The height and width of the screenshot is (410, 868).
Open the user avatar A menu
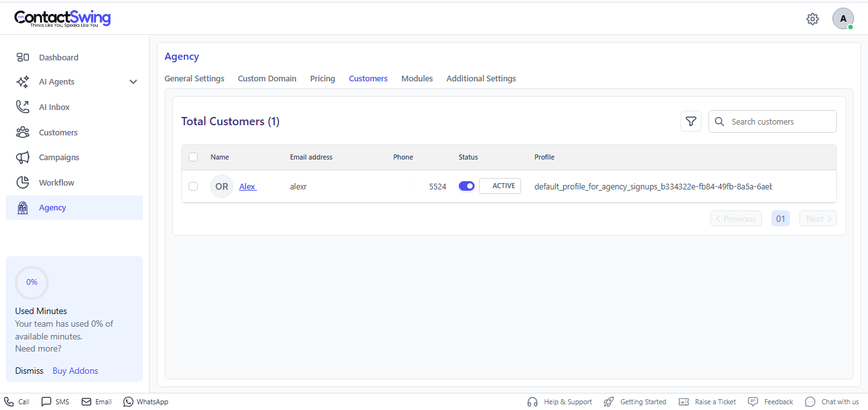pyautogui.click(x=843, y=18)
